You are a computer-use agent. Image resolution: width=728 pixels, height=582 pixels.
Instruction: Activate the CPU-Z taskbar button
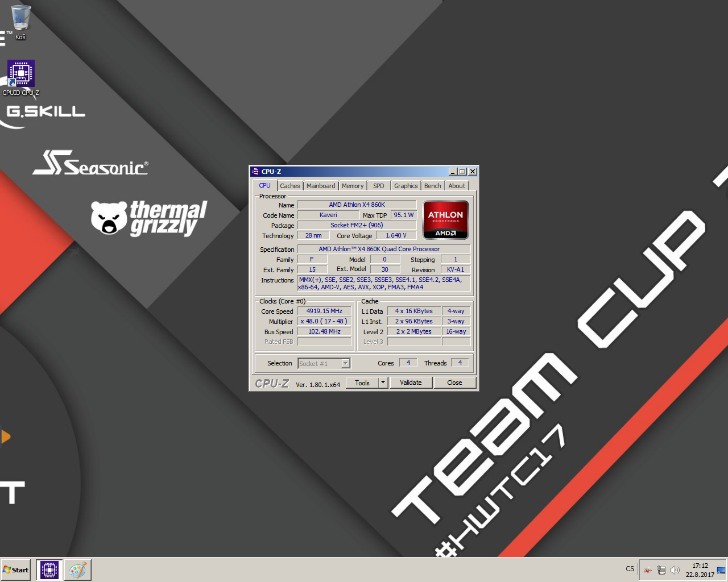point(49,570)
